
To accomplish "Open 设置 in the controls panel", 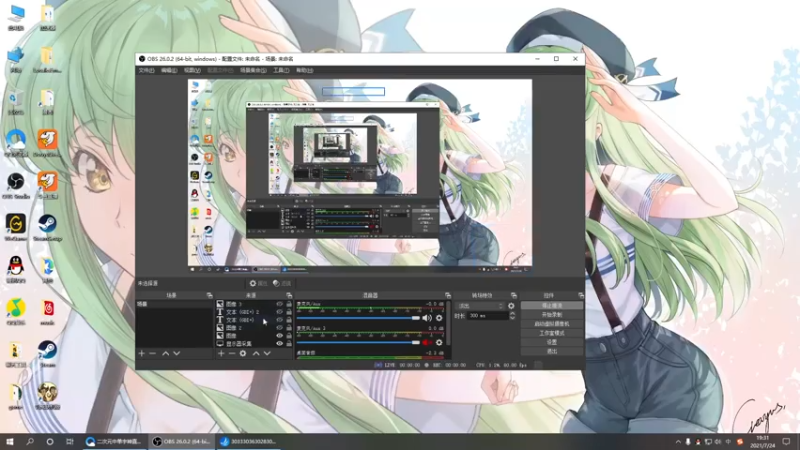I will click(552, 342).
